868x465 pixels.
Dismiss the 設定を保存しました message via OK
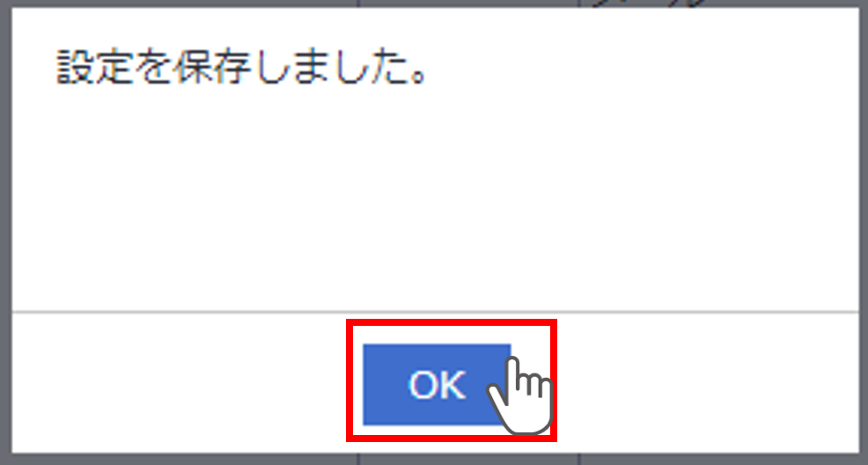click(437, 384)
